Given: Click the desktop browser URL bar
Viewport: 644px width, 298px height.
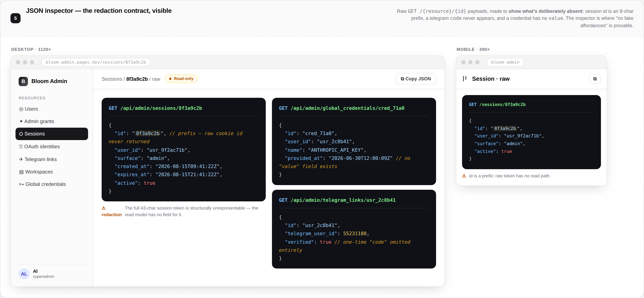Looking at the screenshot, I should (96, 62).
